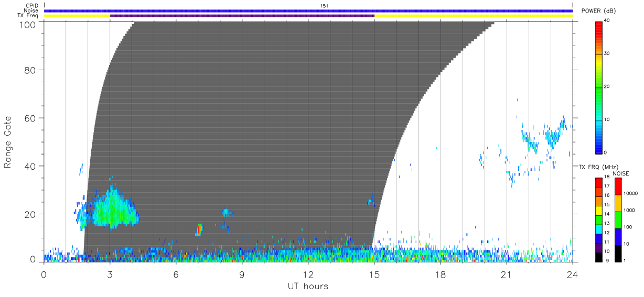Click the 'TX Freq' row label

[28, 16]
